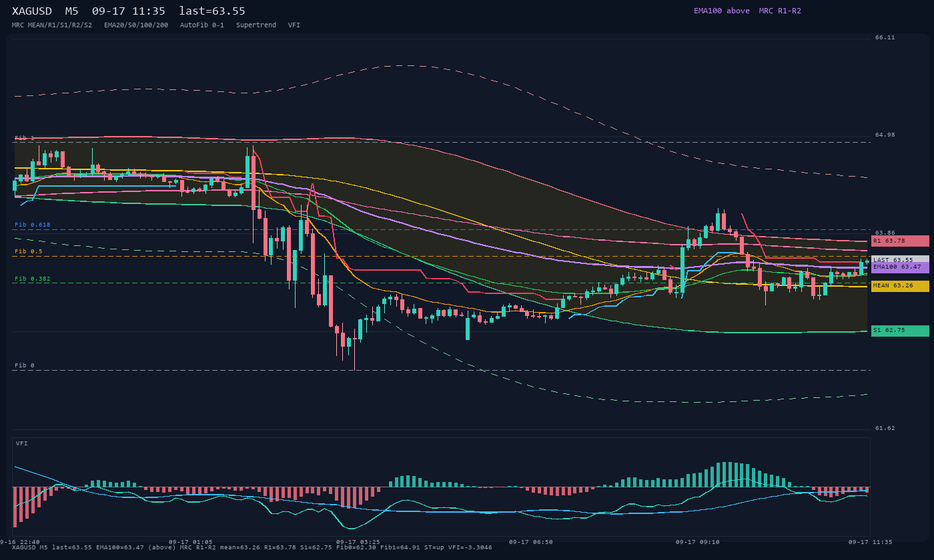Select the 'AutoFib 0-1' legend entry
The width and height of the screenshot is (934, 560).
pyautogui.click(x=202, y=25)
